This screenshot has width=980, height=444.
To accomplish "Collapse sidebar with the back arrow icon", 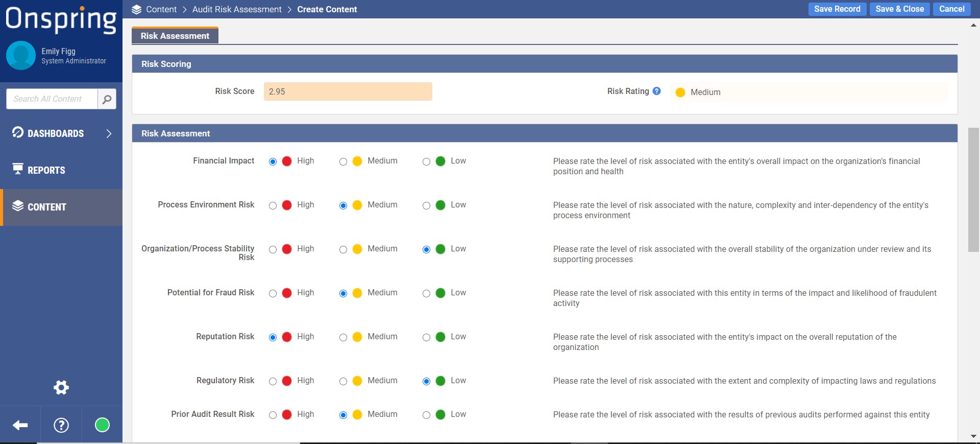I will [x=20, y=425].
